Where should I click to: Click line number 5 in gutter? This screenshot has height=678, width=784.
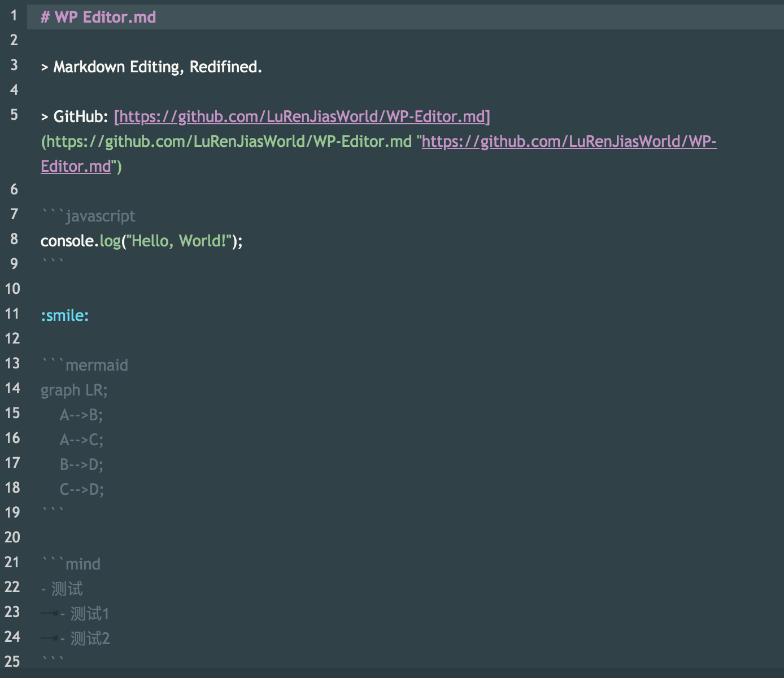(x=14, y=115)
